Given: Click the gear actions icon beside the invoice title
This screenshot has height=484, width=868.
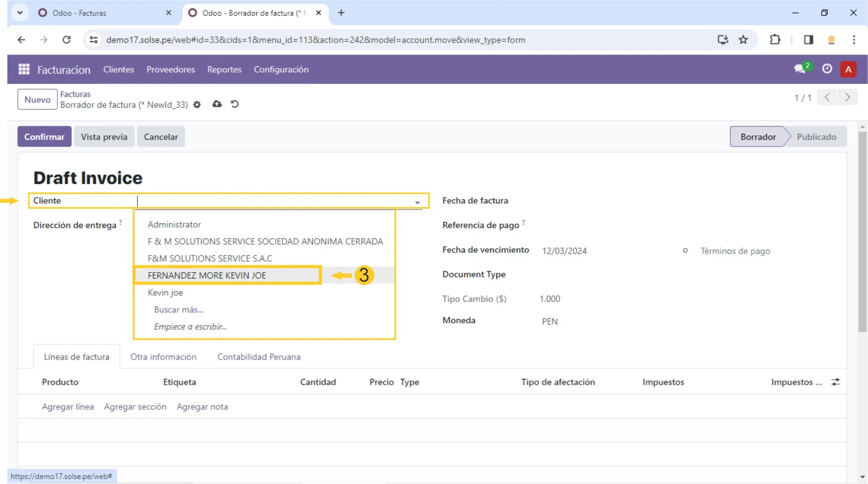Looking at the screenshot, I should (x=197, y=105).
